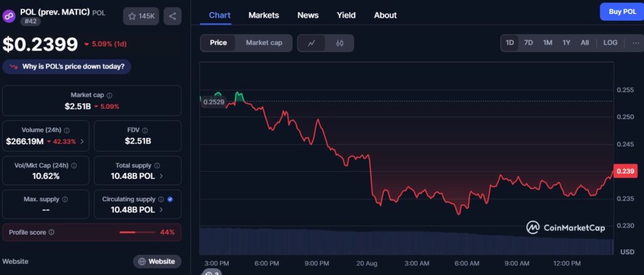The width and height of the screenshot is (644, 275).
Task: Click the #42 rank badge
Action: click(x=31, y=21)
